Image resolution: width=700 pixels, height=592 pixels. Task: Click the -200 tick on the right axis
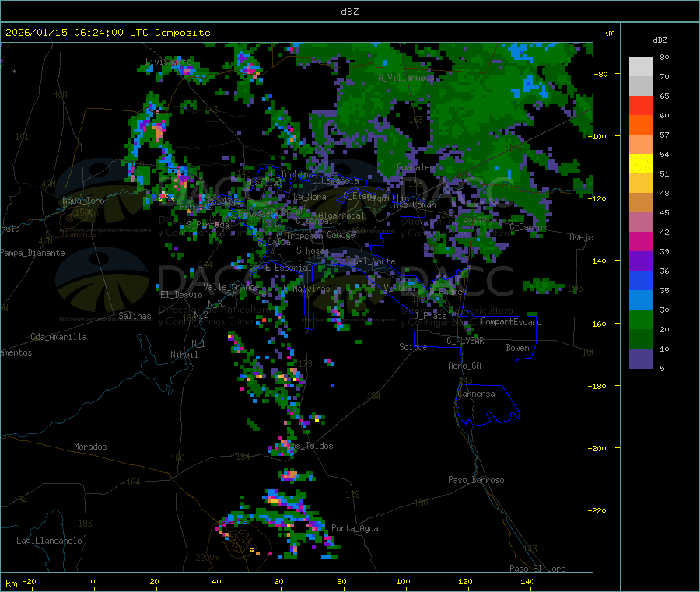[599, 448]
